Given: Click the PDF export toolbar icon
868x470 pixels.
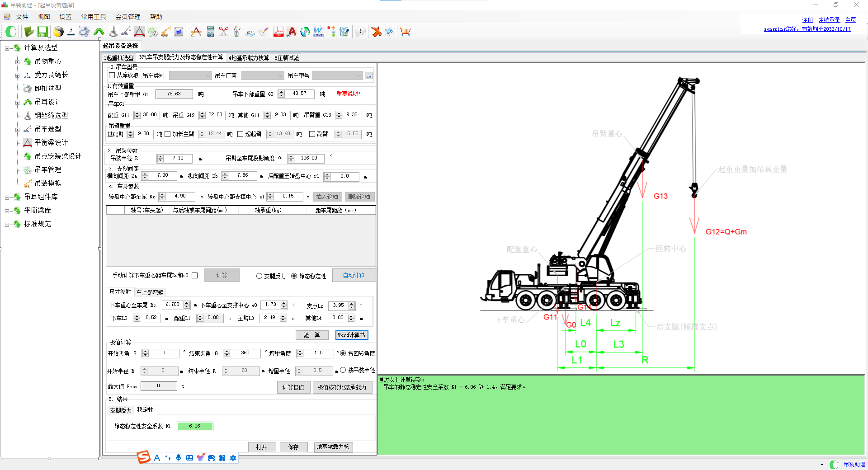Looking at the screenshot, I should [x=278, y=32].
